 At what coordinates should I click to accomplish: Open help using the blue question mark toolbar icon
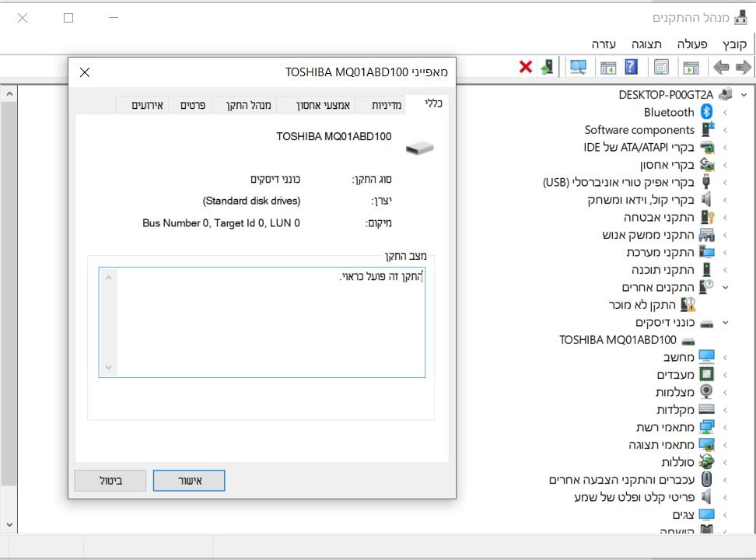click(x=631, y=67)
